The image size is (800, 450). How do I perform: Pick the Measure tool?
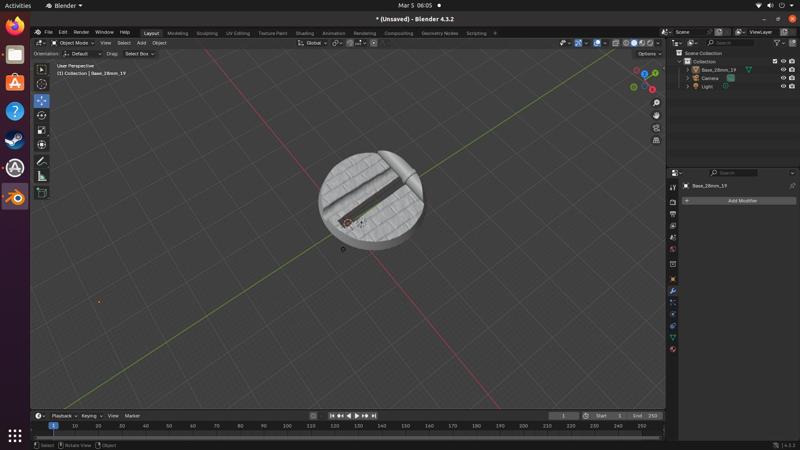tap(42, 176)
